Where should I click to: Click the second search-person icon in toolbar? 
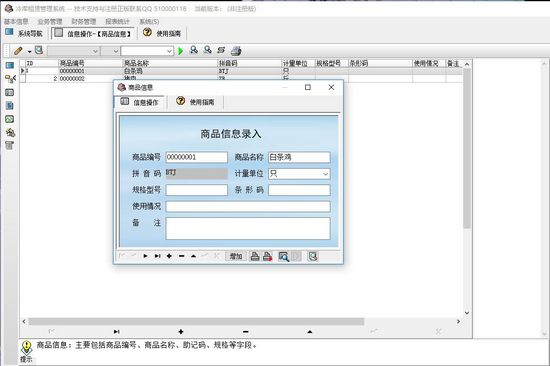208,50
